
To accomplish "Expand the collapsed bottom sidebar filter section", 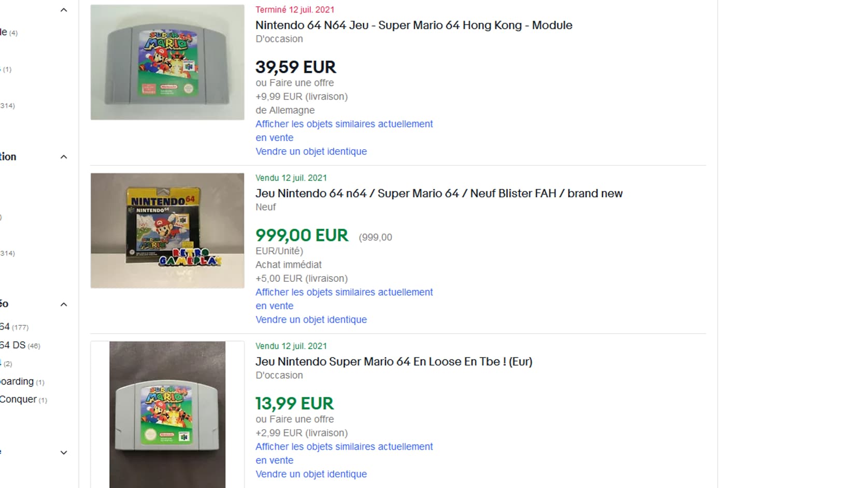I will tap(64, 452).
